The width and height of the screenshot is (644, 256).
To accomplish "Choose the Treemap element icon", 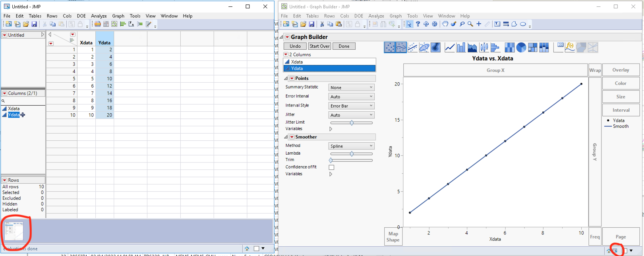I will [533, 47].
